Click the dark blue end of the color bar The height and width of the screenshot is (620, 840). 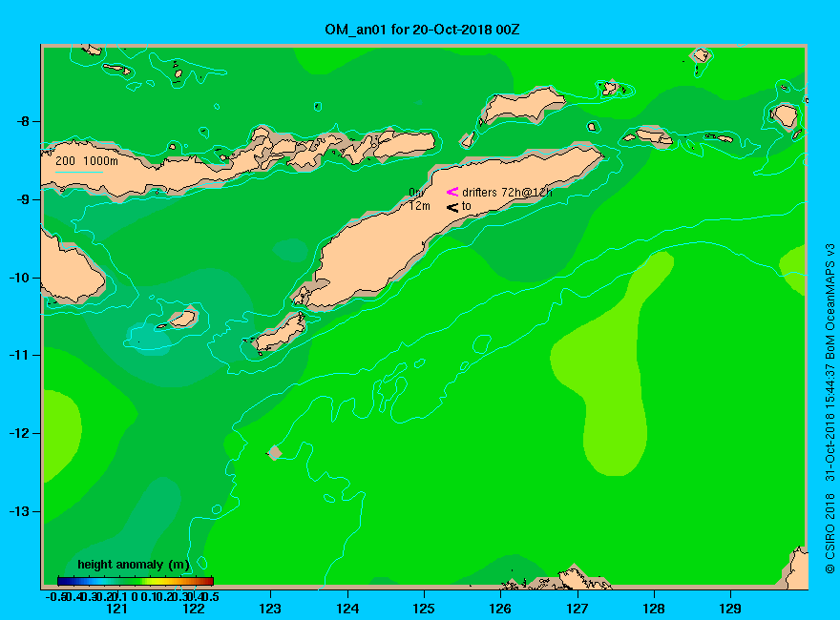62,581
